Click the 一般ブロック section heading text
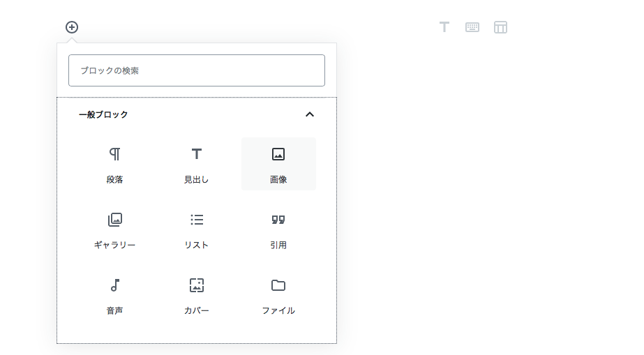This screenshot has width=644, height=355. pyautogui.click(x=103, y=114)
